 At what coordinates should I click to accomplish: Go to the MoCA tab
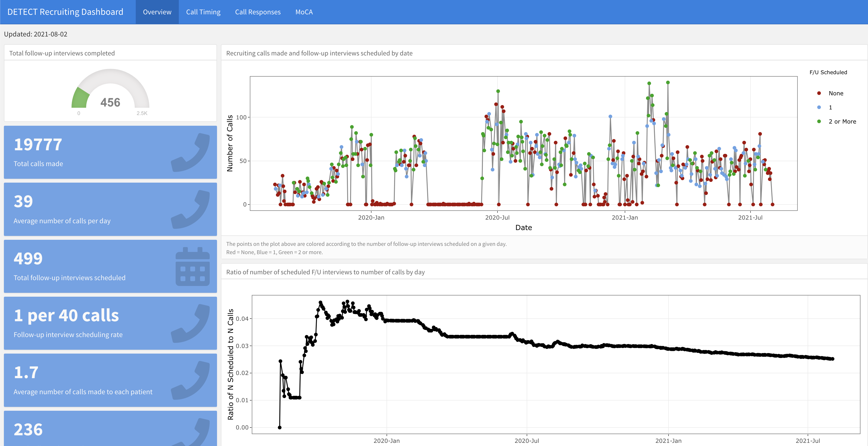[x=304, y=12]
